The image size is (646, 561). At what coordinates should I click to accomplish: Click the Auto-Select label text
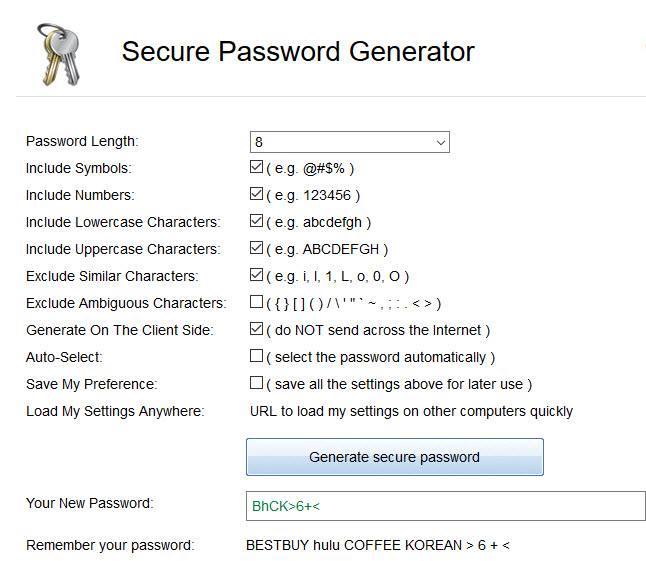64,357
